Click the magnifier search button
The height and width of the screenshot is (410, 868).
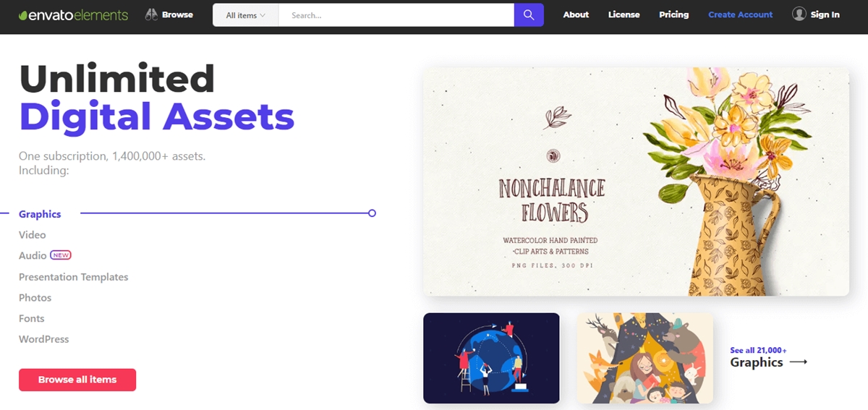pyautogui.click(x=529, y=14)
